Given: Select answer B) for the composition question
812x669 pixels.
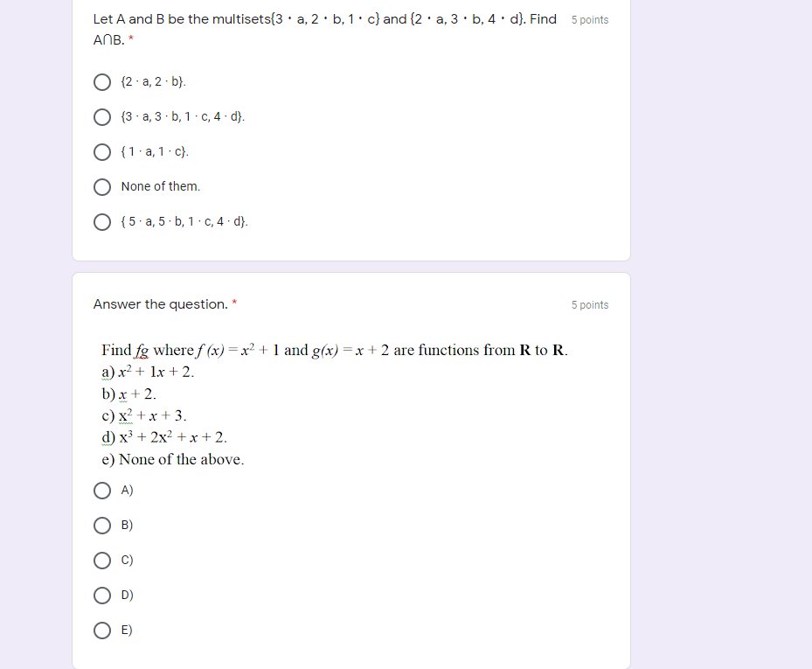Looking at the screenshot, I should (102, 526).
